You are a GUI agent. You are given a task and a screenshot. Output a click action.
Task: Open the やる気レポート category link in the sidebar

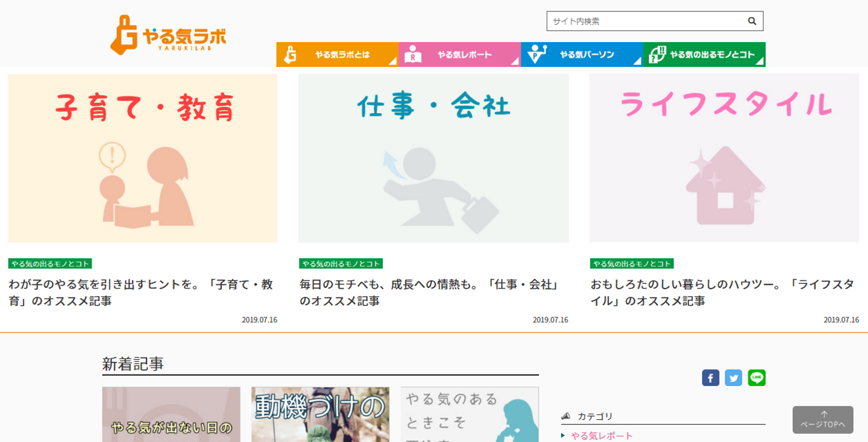point(602,436)
